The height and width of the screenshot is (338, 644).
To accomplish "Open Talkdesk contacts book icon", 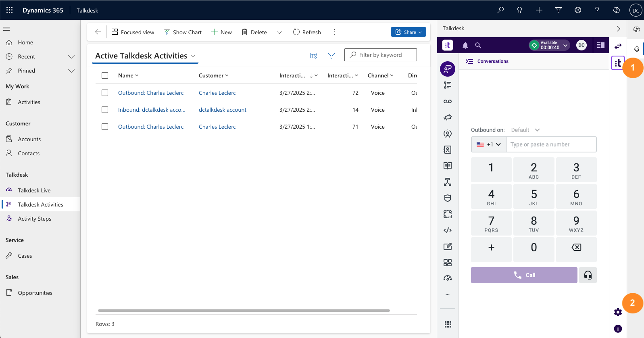I will (448, 150).
